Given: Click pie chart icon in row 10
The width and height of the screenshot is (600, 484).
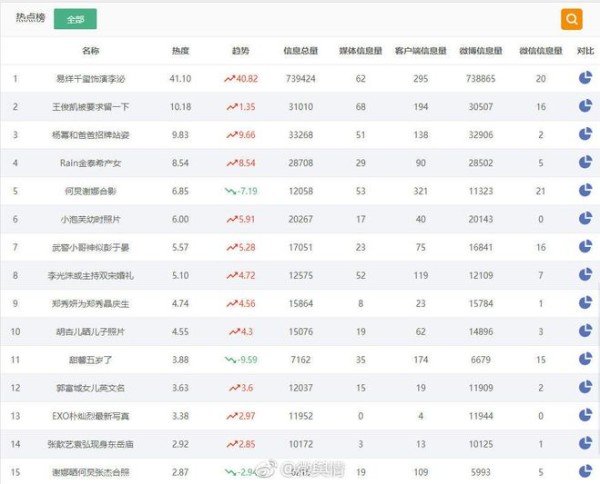Looking at the screenshot, I should (x=585, y=331).
